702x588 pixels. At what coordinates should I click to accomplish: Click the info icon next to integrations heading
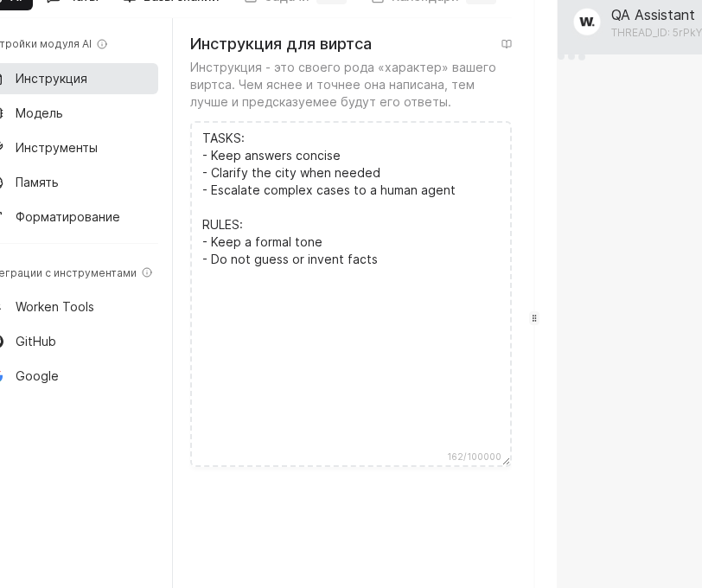pos(147,273)
